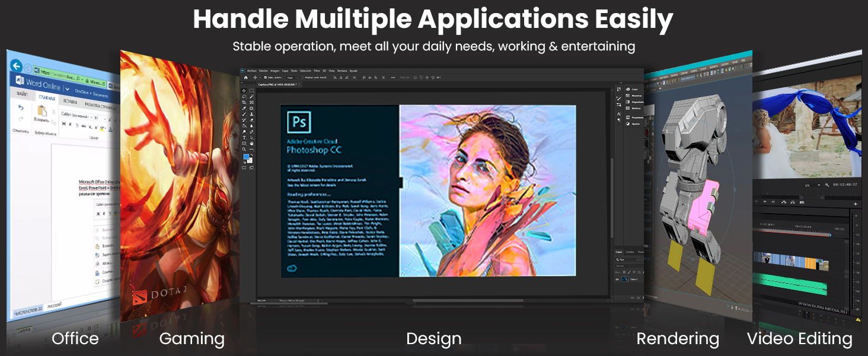Open the Tipo filter dropdown in Capas panel
868x356 pixels.
(627, 260)
